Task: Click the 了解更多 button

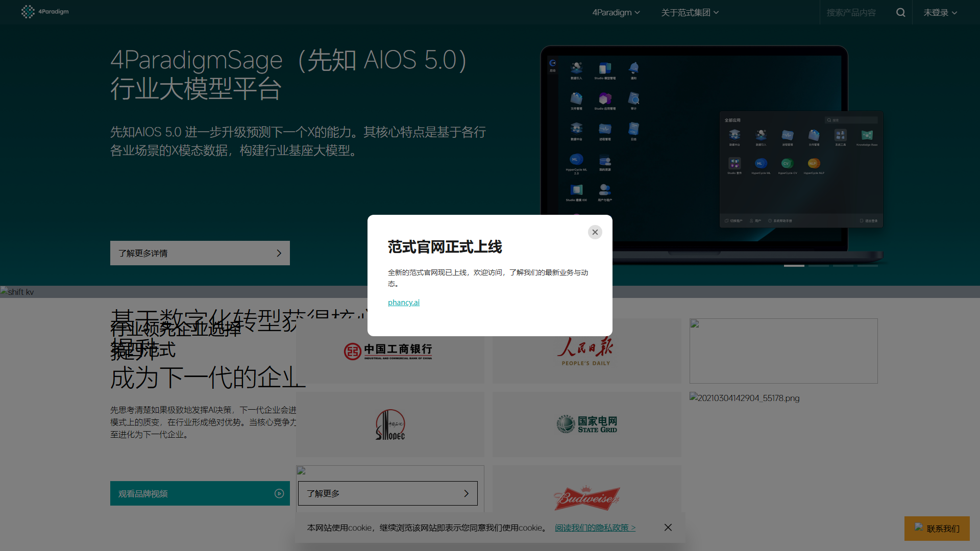Action: pyautogui.click(x=387, y=493)
